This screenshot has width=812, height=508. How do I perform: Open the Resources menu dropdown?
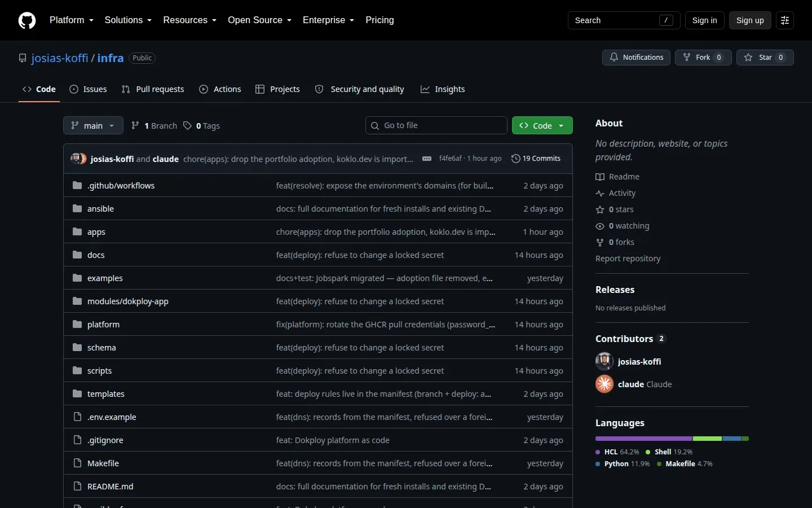point(190,20)
